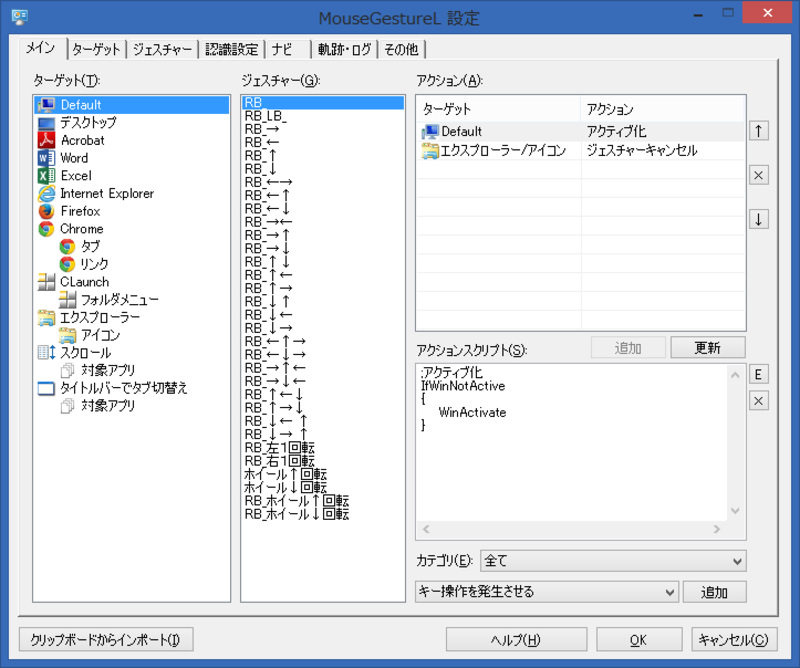Click the アクション column header in the action list

point(663,109)
